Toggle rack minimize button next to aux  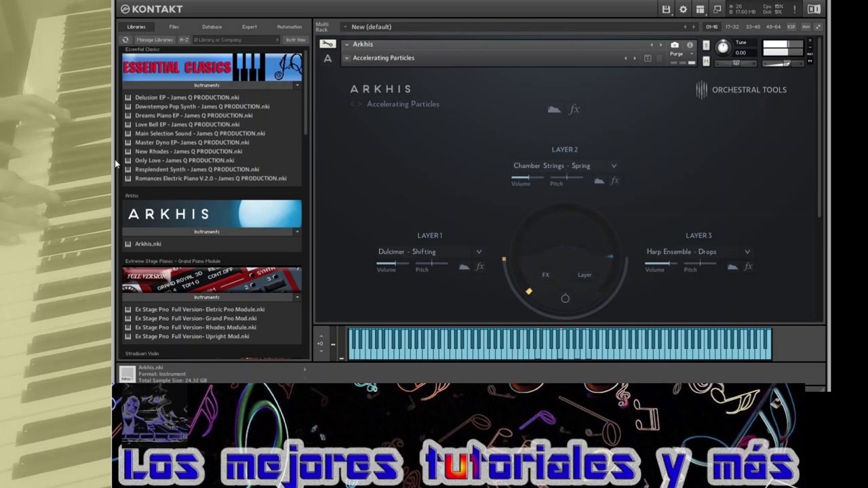[x=818, y=27]
